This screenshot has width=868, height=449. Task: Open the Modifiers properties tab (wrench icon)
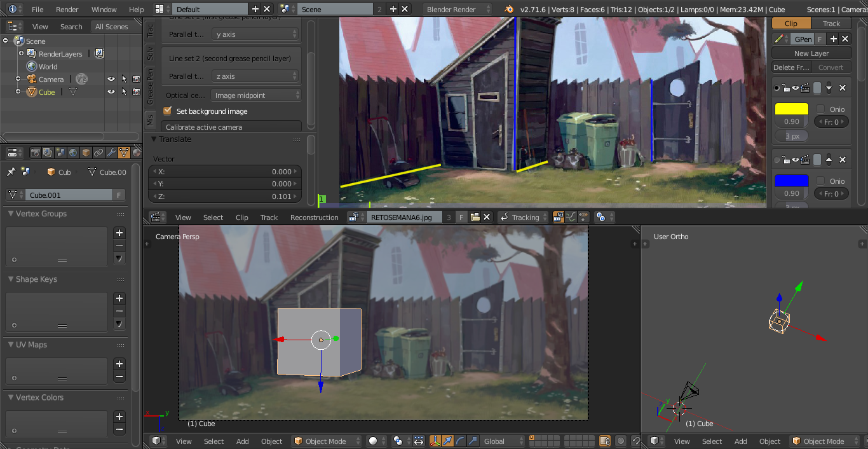click(x=111, y=153)
